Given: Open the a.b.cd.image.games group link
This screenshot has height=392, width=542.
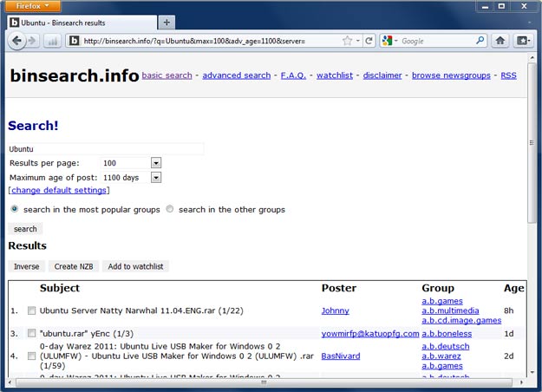Looking at the screenshot, I should tap(461, 320).
